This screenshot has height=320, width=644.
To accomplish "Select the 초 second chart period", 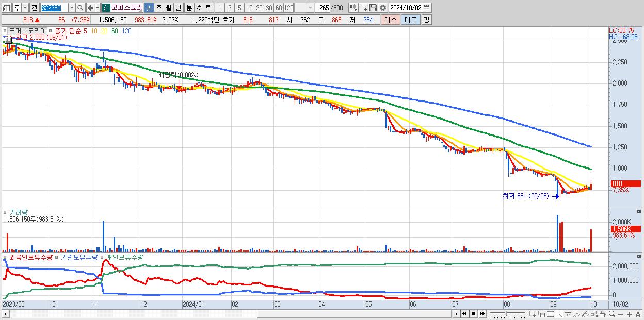I will coord(199,8).
